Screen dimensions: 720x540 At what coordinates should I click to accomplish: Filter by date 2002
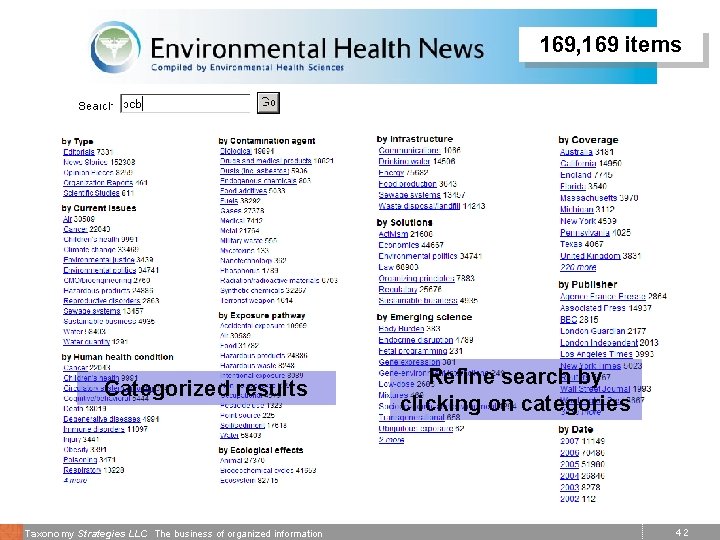tap(569, 499)
